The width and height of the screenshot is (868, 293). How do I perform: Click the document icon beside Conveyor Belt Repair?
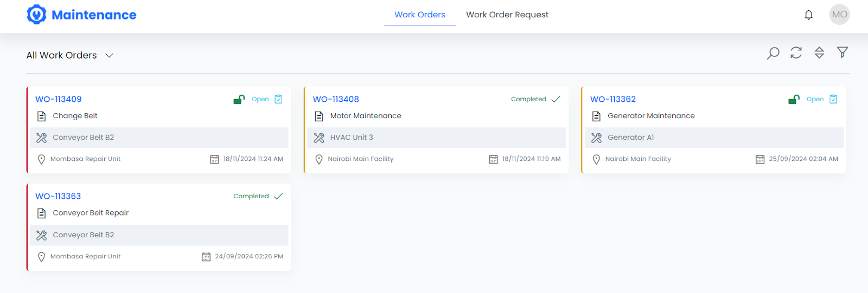[x=41, y=213]
